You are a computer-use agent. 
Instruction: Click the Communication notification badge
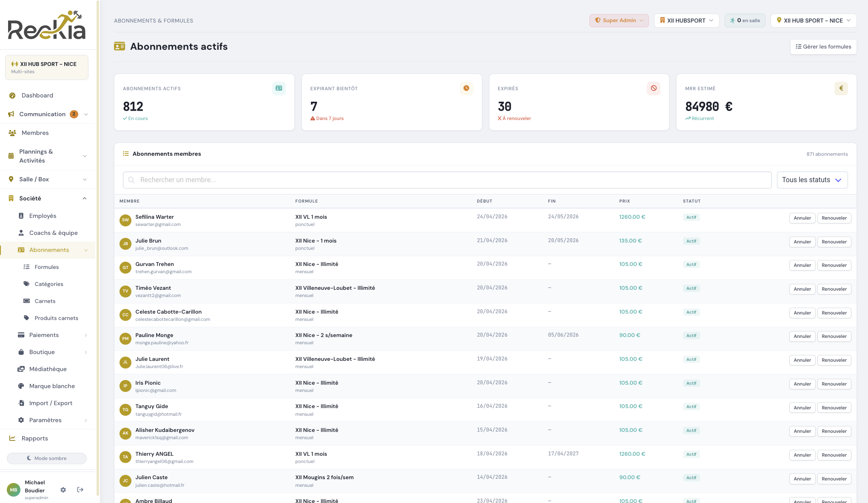[74, 114]
